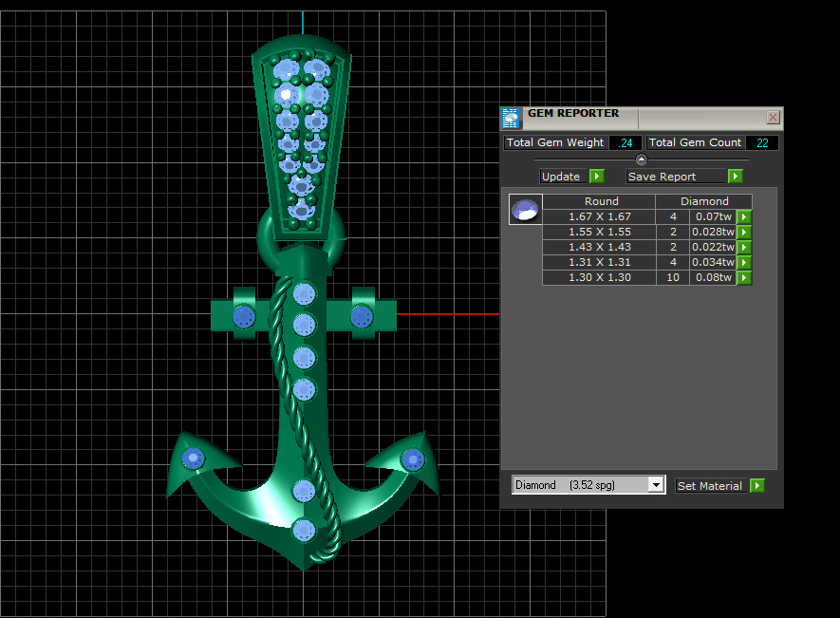Click green arrow on the 1.31 X 1.31 row

point(744,262)
